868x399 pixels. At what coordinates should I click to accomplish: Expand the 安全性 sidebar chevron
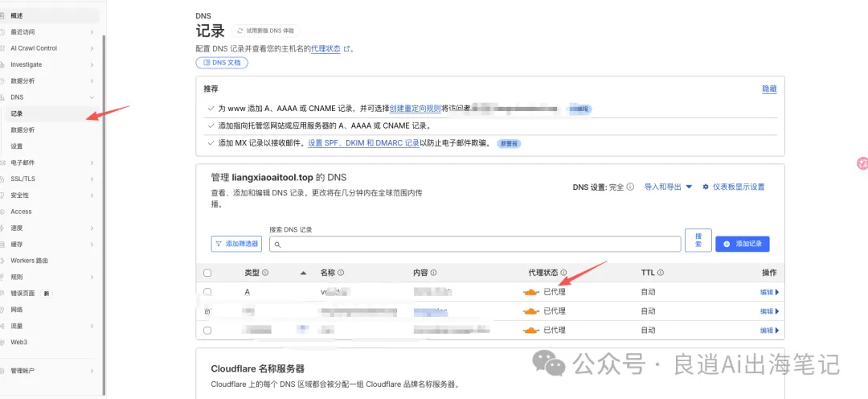pos(92,195)
